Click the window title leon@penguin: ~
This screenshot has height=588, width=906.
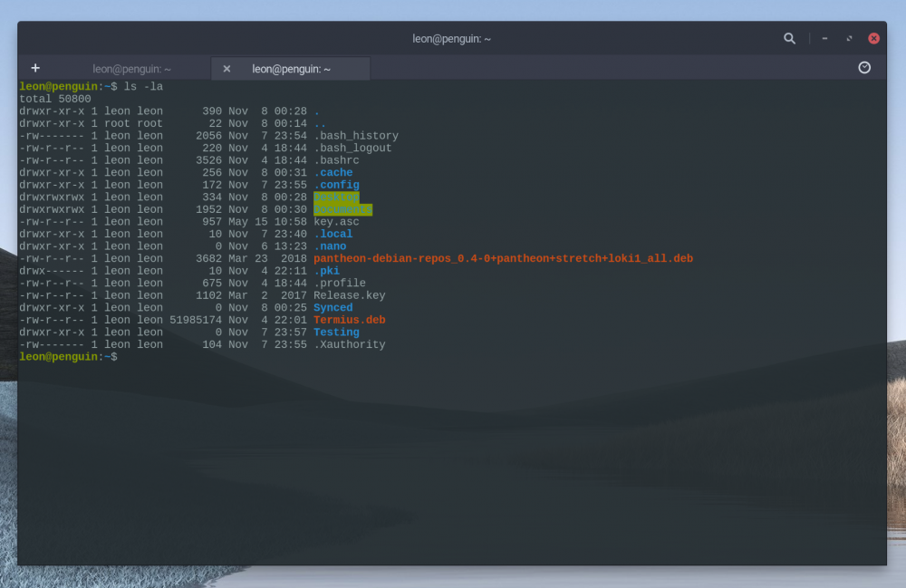click(450, 39)
